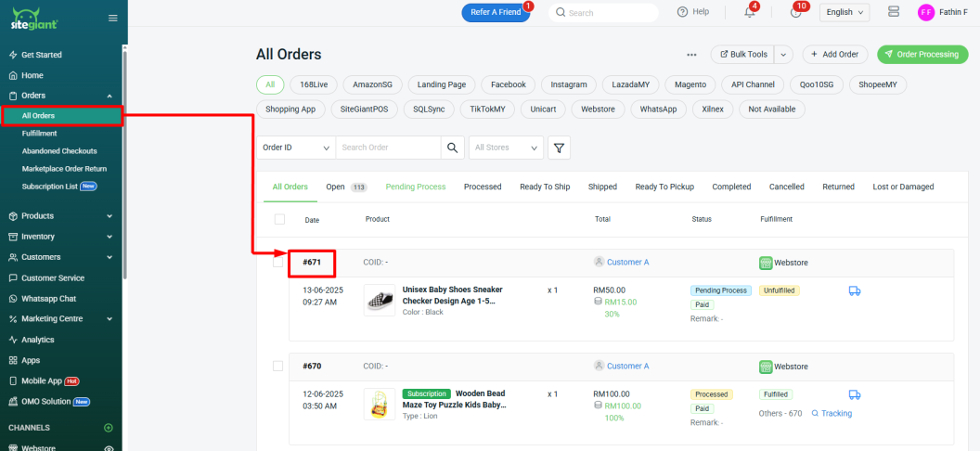Click the delivery truck icon for order #670
This screenshot has height=451, width=980.
[855, 394]
